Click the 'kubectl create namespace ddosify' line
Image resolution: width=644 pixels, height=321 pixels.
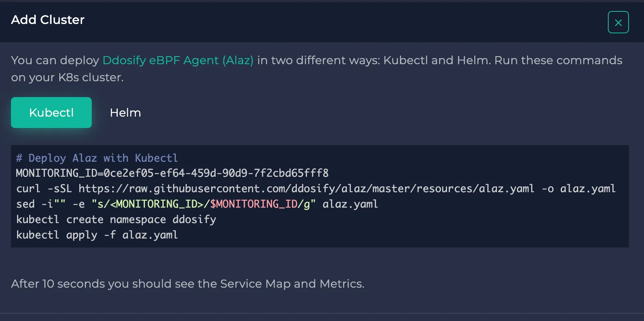116,219
